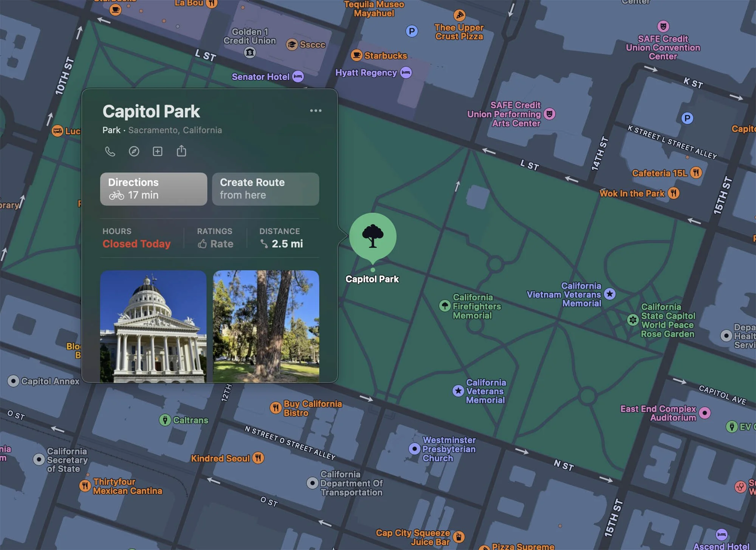Select the Hyatt Regency hotel marker
This screenshot has width=756, height=550.
(x=406, y=73)
